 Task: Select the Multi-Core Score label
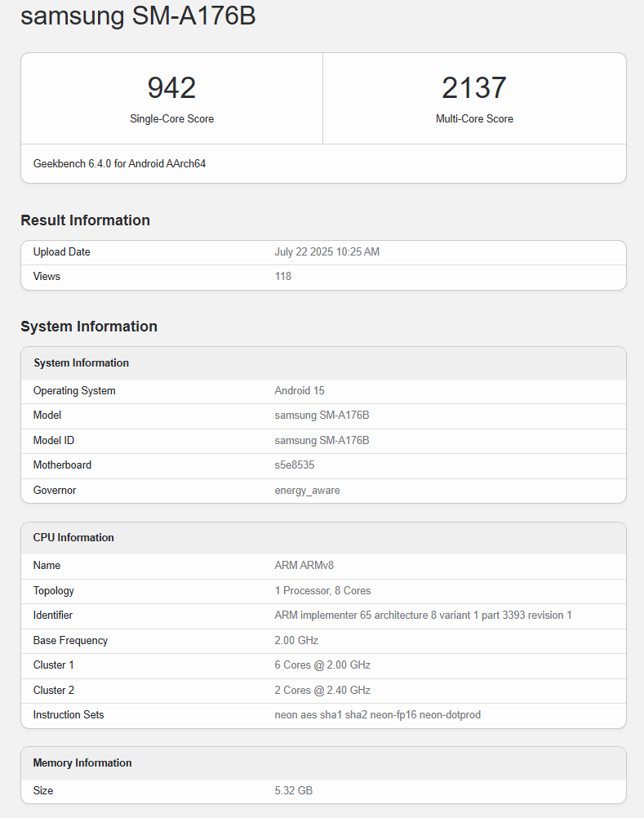474,119
